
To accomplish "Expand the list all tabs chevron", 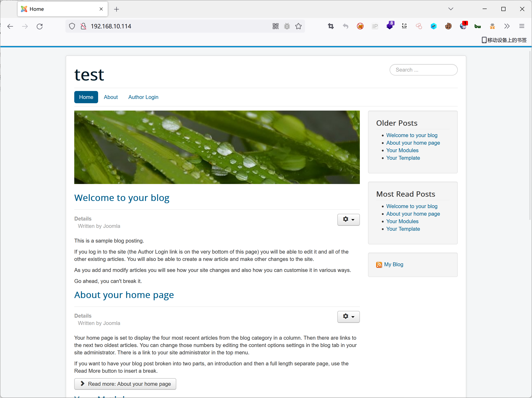I will tap(451, 9).
